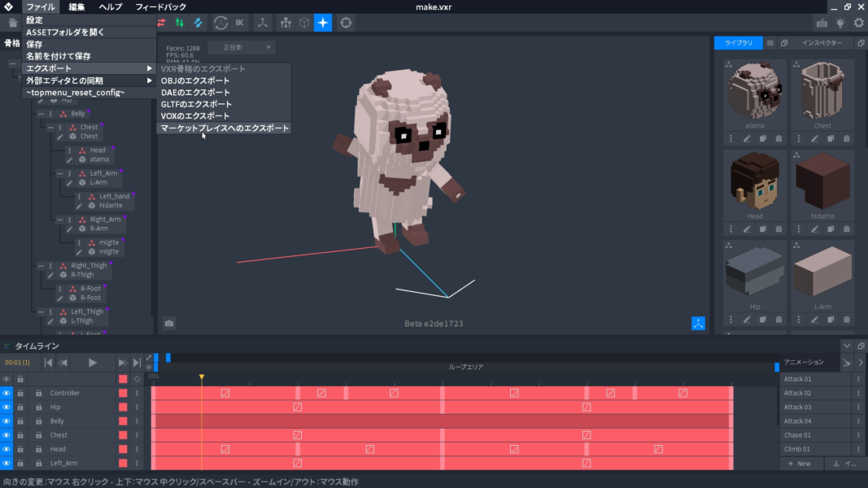Click the red color swatch of Controller track
Viewport: 868px width, 488px height.
pos(123,393)
